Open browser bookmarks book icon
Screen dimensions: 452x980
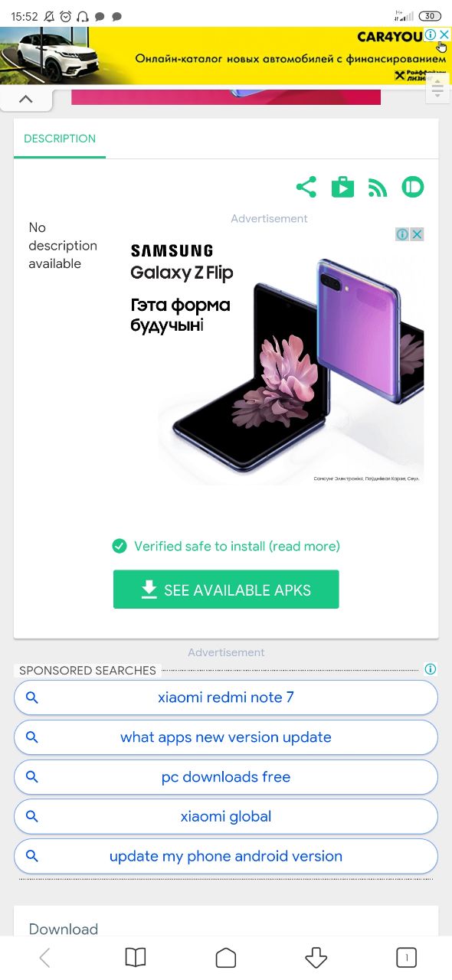pyautogui.click(x=135, y=957)
